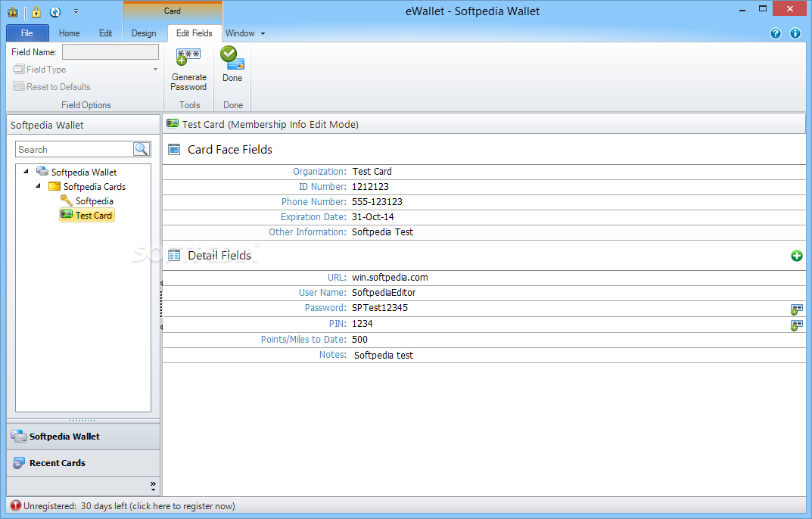The width and height of the screenshot is (812, 519).
Task: Click the Expiration Date value 31-Oct-14
Action: point(373,216)
